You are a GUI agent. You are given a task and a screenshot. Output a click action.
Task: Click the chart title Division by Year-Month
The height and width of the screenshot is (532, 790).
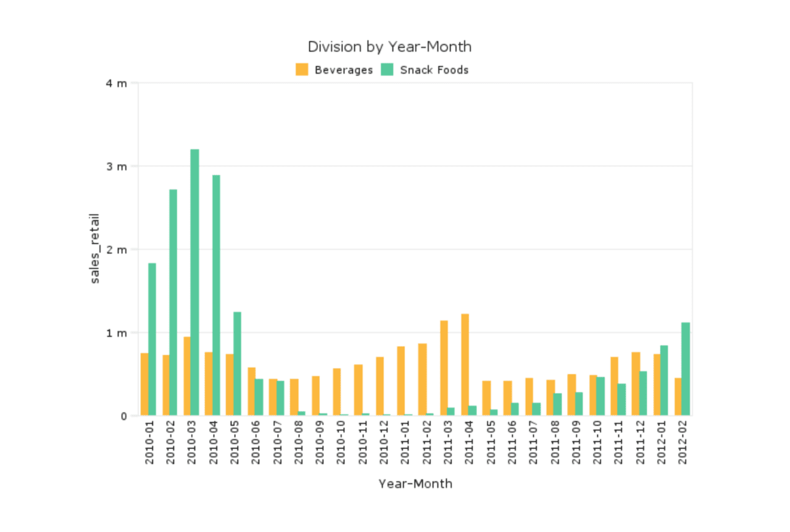(x=389, y=46)
